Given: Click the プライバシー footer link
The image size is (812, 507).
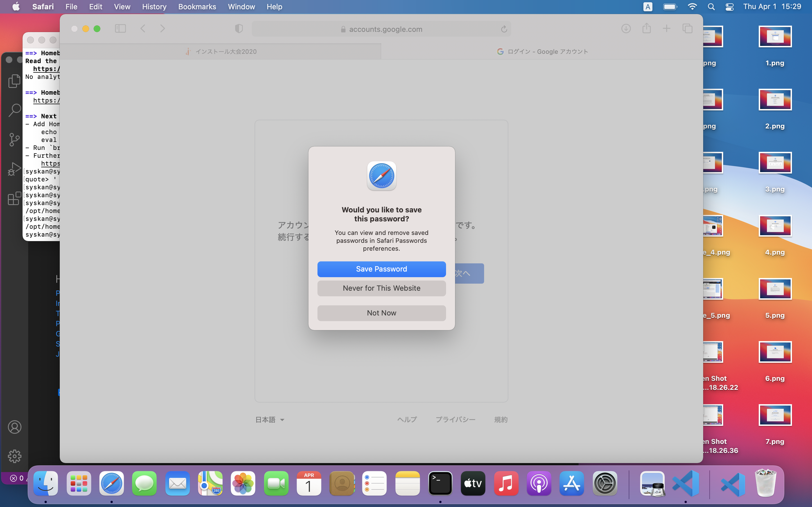Looking at the screenshot, I should pyautogui.click(x=455, y=419).
